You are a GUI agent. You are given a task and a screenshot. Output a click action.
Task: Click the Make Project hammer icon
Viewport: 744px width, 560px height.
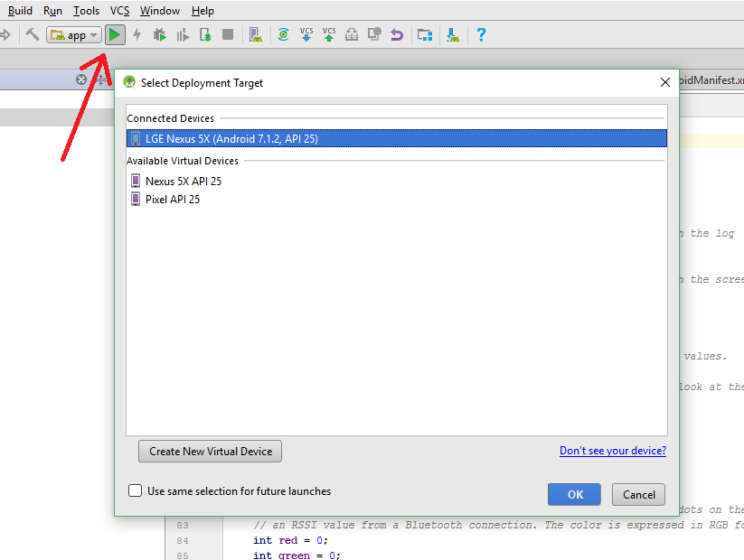[31, 34]
